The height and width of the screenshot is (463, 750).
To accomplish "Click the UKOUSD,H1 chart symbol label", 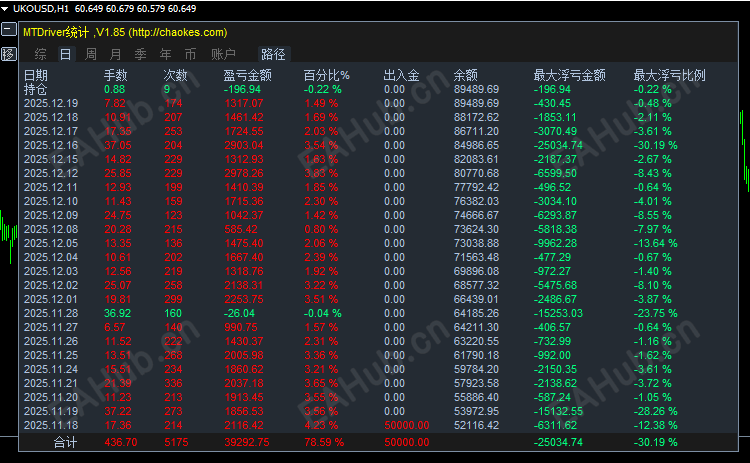I will (41, 9).
